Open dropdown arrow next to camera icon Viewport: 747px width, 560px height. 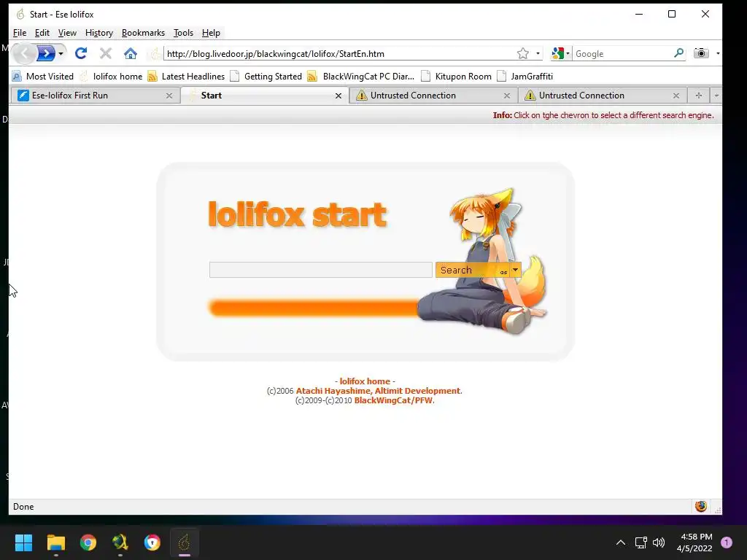coord(718,53)
